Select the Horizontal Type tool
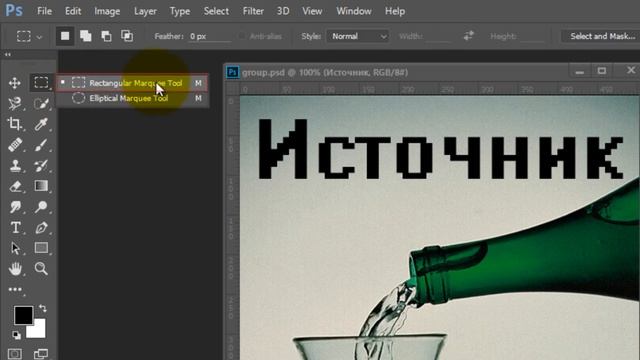Image resolution: width=640 pixels, height=360 pixels. tap(15, 227)
